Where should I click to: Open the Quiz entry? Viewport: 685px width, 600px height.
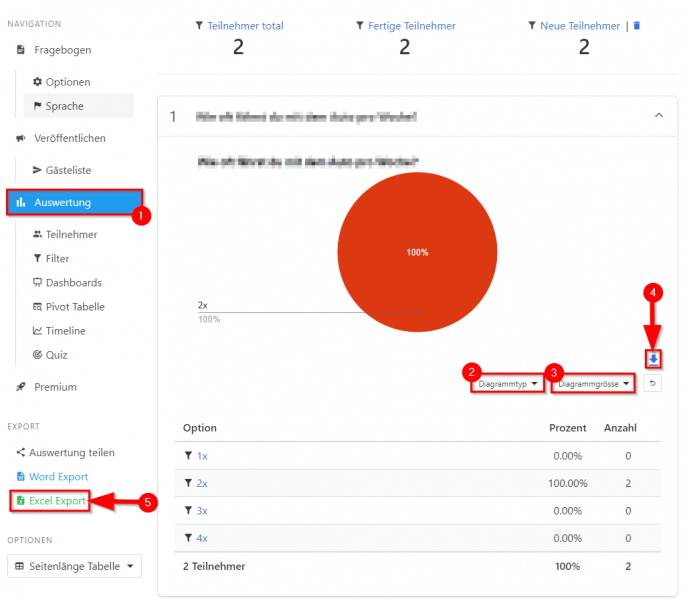(x=50, y=354)
